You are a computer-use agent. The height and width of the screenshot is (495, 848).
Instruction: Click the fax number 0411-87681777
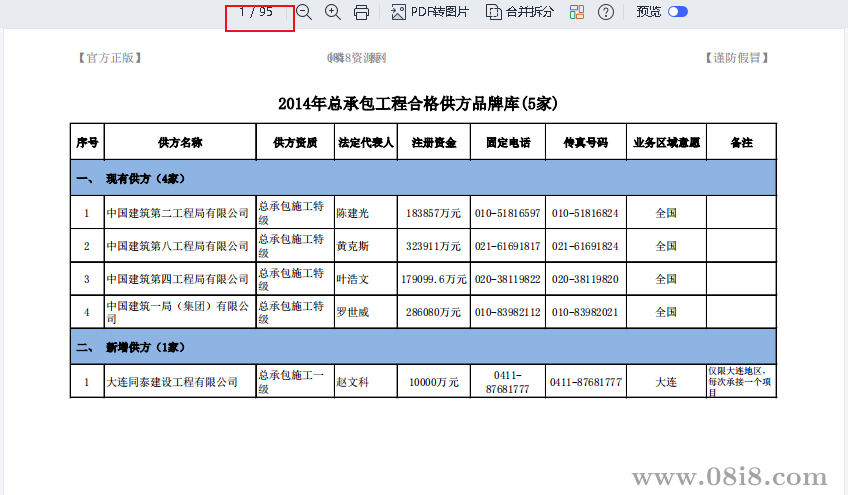pos(586,382)
